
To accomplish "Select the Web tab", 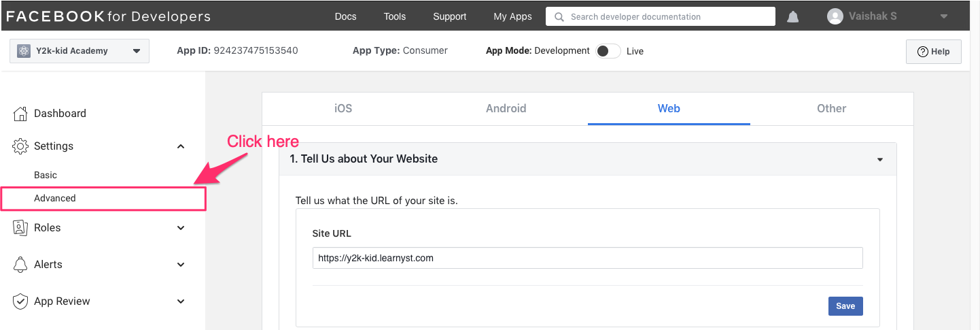I will (x=669, y=108).
